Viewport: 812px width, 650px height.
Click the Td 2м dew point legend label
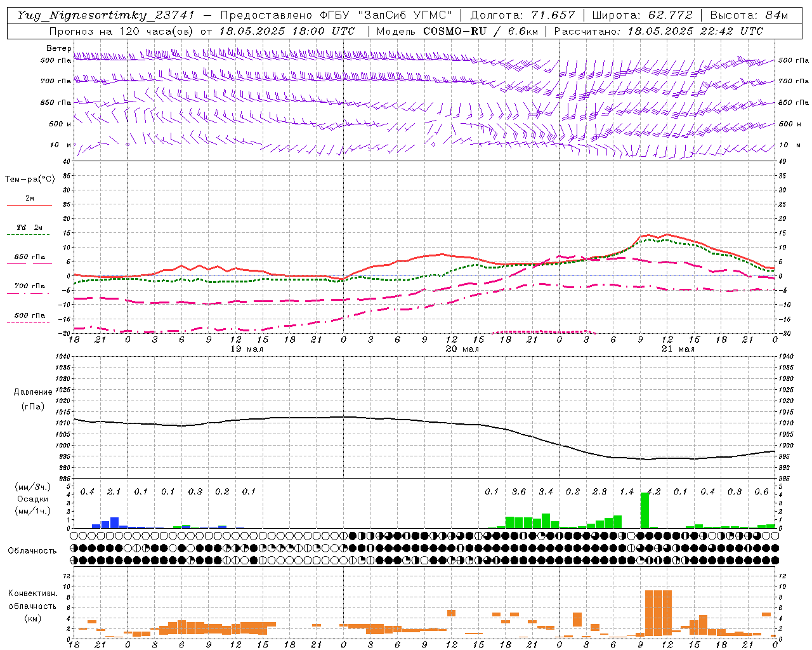pos(30,227)
